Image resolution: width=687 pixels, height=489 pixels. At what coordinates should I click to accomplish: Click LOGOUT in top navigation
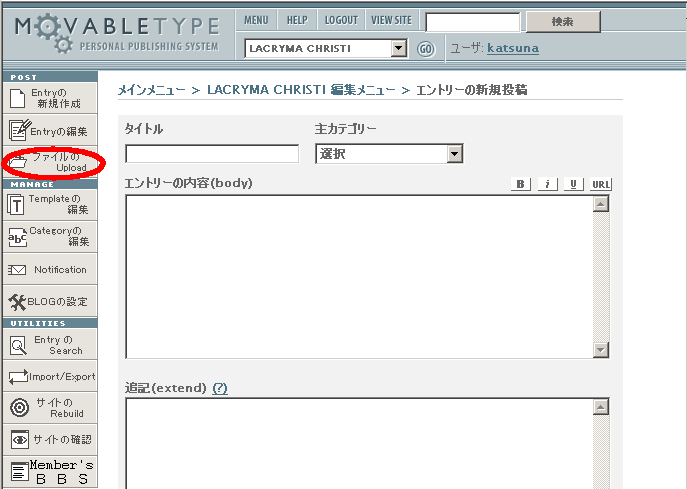[341, 20]
